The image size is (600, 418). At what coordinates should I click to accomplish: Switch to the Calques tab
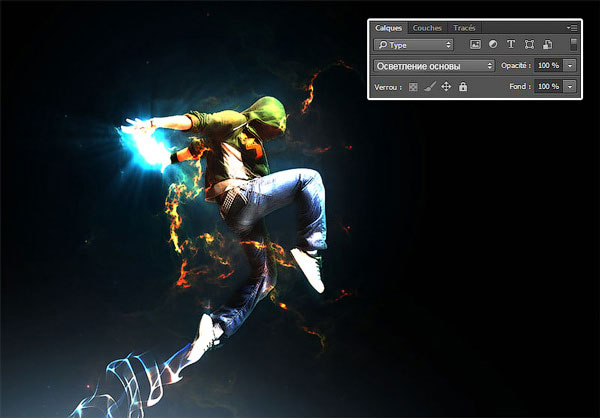pos(388,28)
